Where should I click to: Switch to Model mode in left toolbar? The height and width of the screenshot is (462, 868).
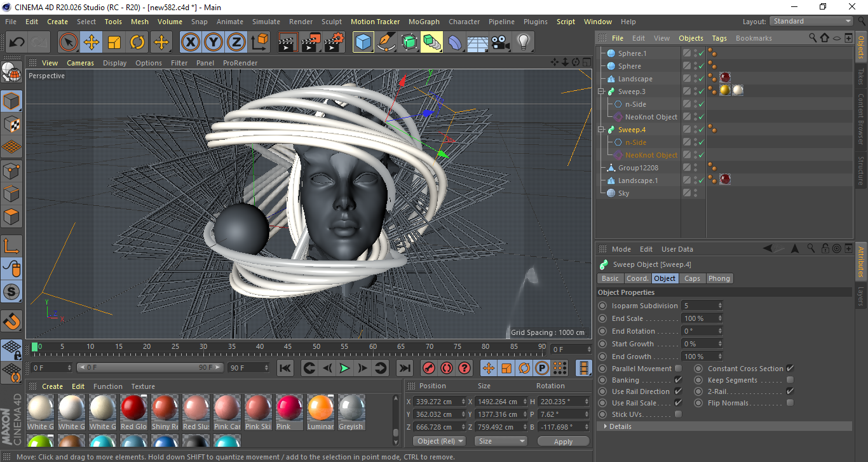(12, 100)
